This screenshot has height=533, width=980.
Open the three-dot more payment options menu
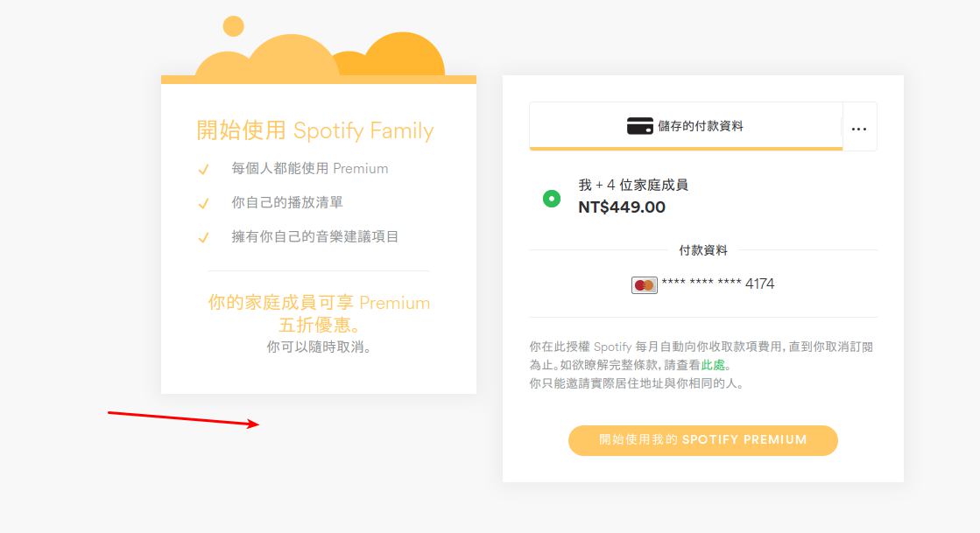(x=858, y=128)
